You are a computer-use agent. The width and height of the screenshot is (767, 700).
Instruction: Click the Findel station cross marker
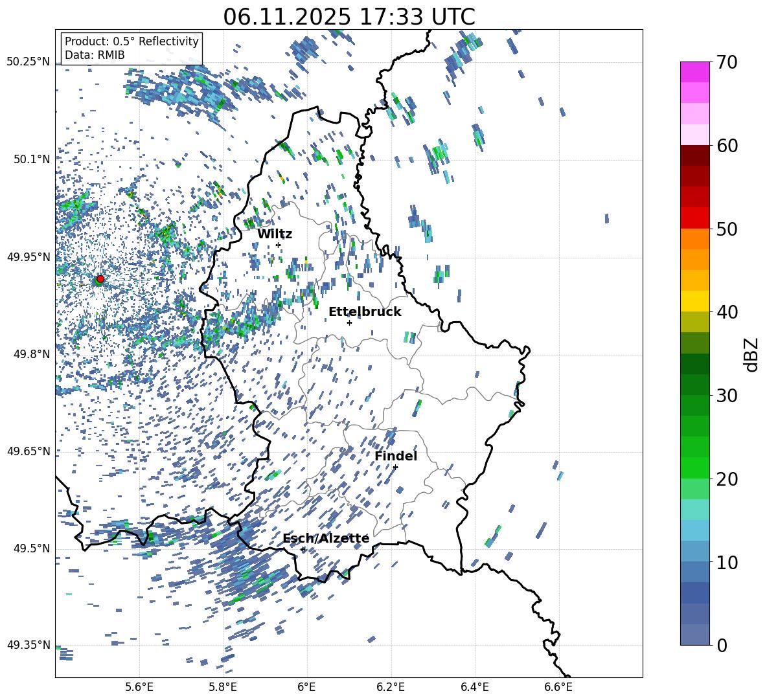(395, 467)
